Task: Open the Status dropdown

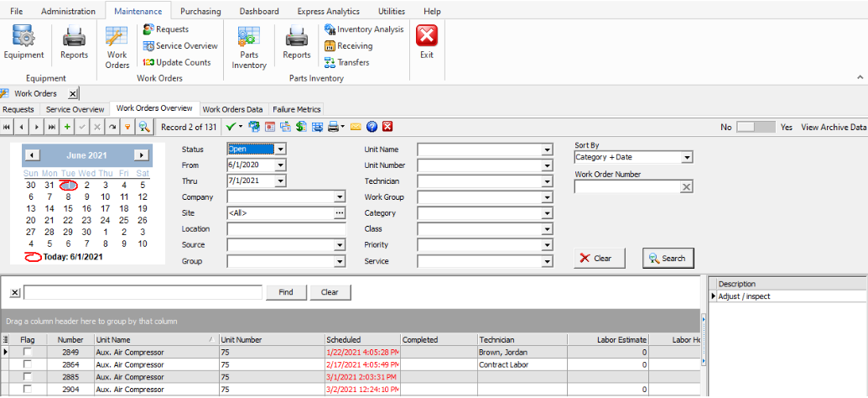Action: coord(280,149)
